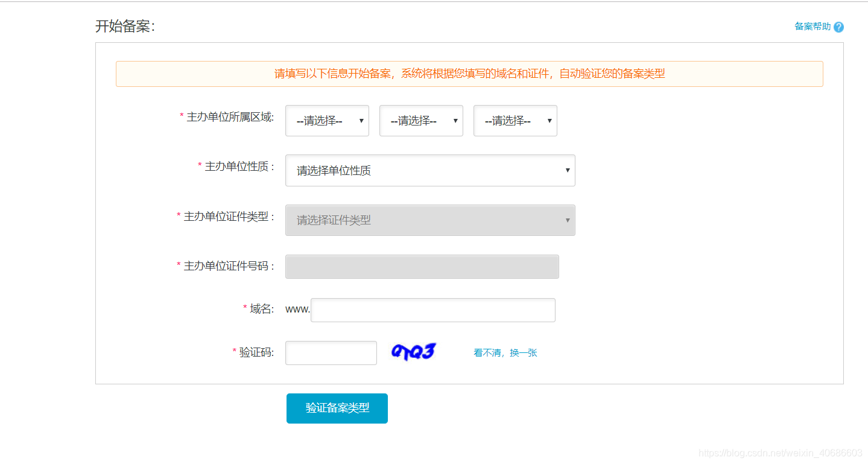The width and height of the screenshot is (868, 464).
Task: Click 看不清，换一张 link
Action: point(505,353)
